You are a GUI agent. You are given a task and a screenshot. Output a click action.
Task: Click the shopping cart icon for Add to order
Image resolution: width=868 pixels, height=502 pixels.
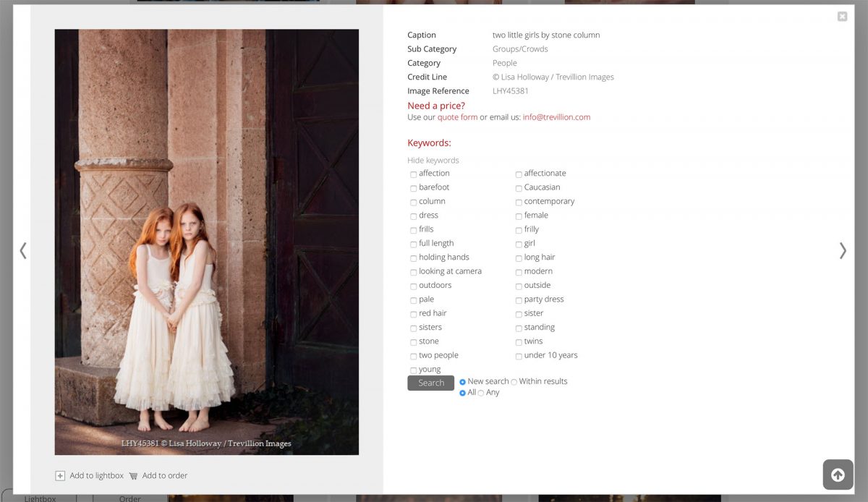(133, 476)
